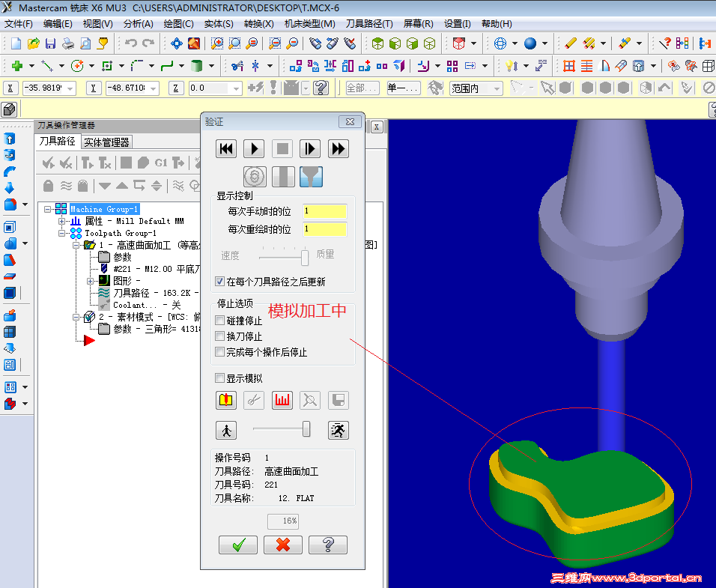Expand the properties Mill Default MM node
This screenshot has width=716, height=588.
pyautogui.click(x=61, y=222)
